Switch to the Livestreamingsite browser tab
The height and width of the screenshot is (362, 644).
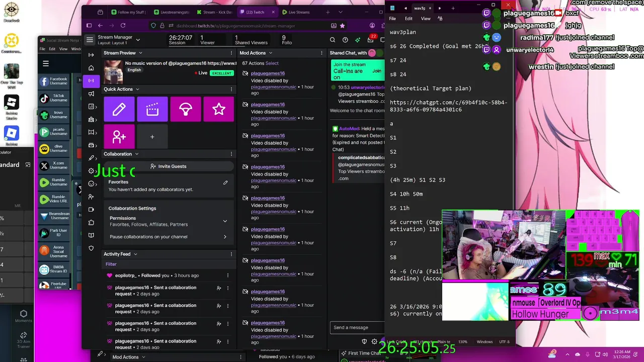(172, 12)
